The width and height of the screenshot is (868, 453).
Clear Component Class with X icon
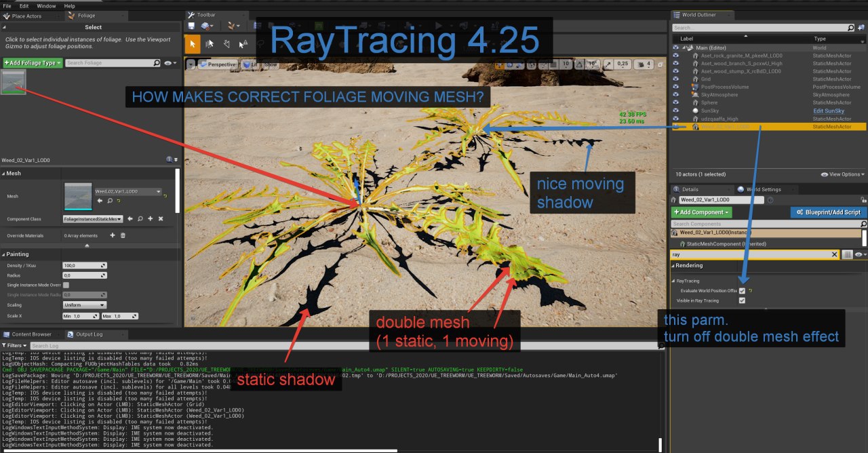coord(160,219)
